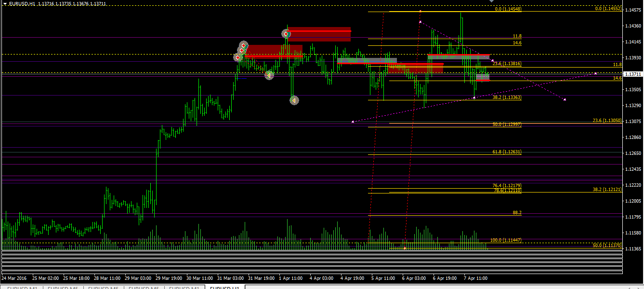The width and height of the screenshot is (644, 289).
Task: Click the 1.13930 value on the price scale
Action: point(633,58)
